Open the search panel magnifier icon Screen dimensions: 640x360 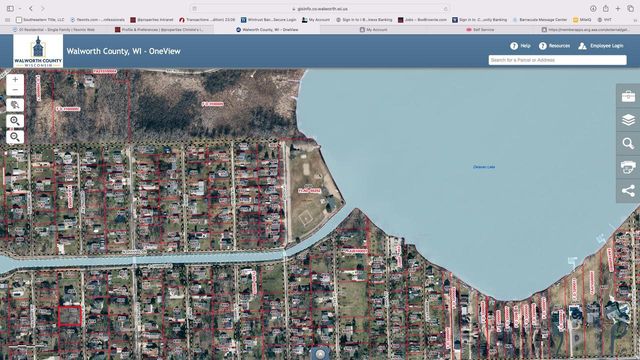[628, 144]
